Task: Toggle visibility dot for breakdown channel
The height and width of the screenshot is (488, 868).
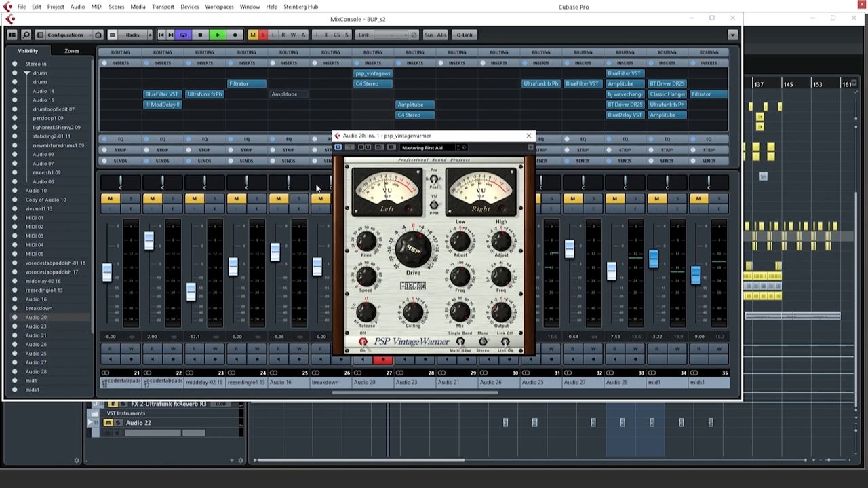Action: 14,308
